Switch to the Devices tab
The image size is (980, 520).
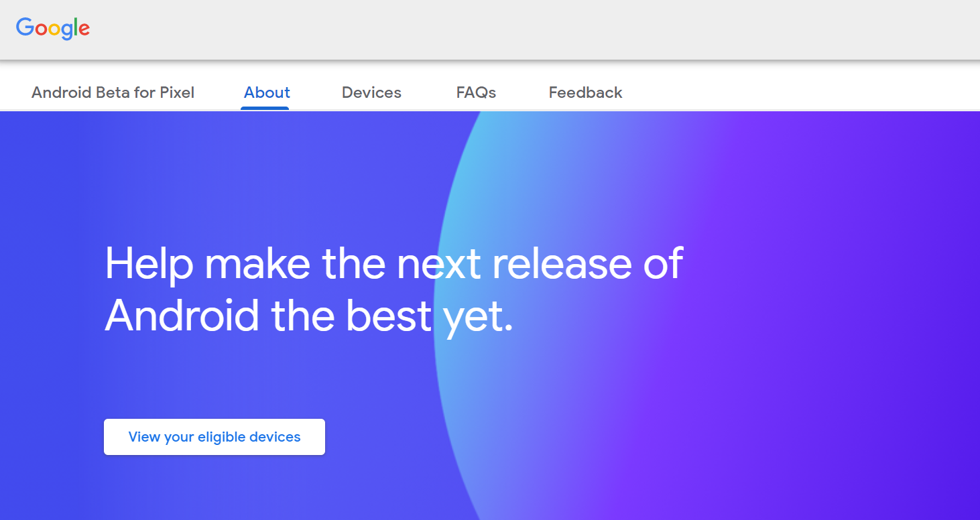pyautogui.click(x=371, y=92)
